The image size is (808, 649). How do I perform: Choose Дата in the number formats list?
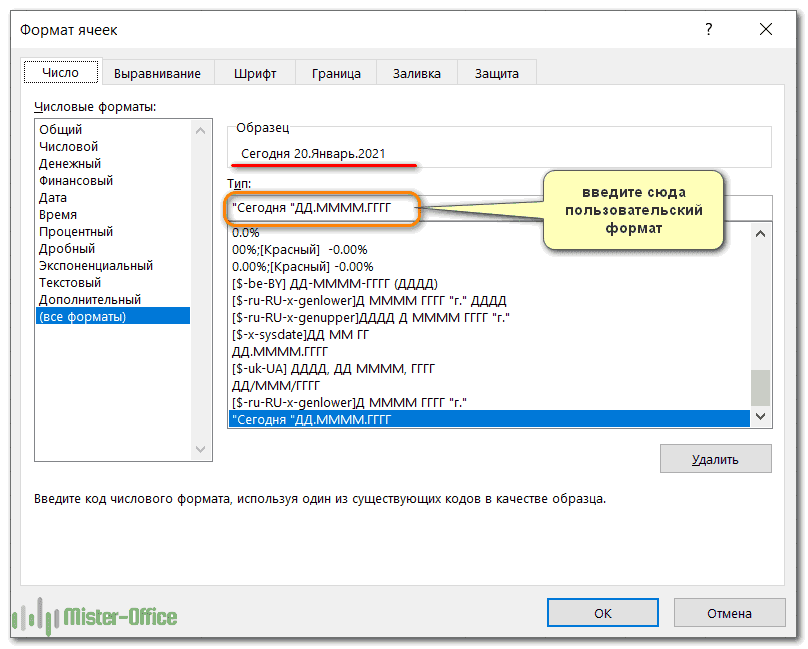click(x=53, y=198)
